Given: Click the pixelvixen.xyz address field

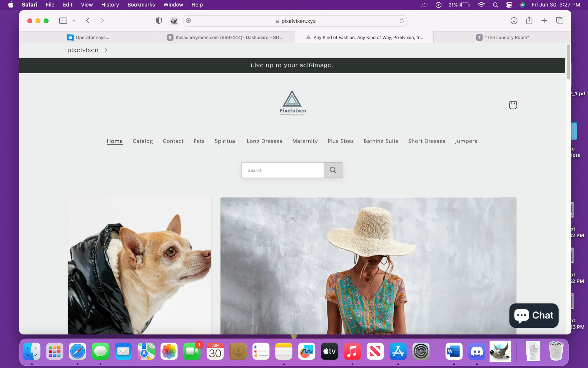Looking at the screenshot, I should [295, 21].
